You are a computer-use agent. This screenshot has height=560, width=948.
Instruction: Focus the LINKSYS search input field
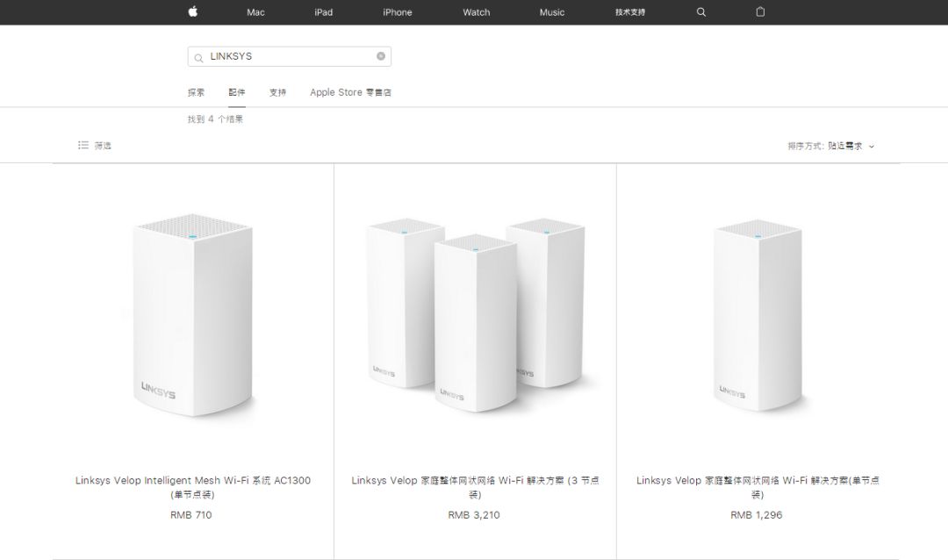pos(289,56)
